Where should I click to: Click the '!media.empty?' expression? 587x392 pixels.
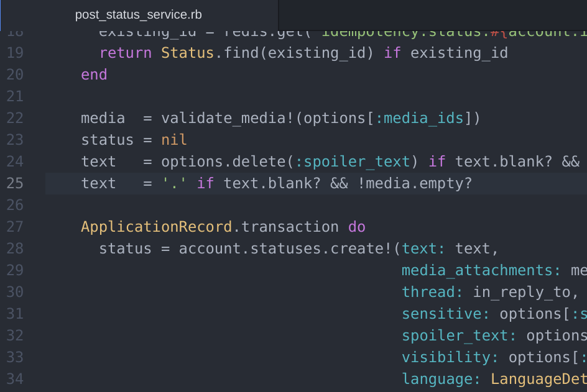415,183
